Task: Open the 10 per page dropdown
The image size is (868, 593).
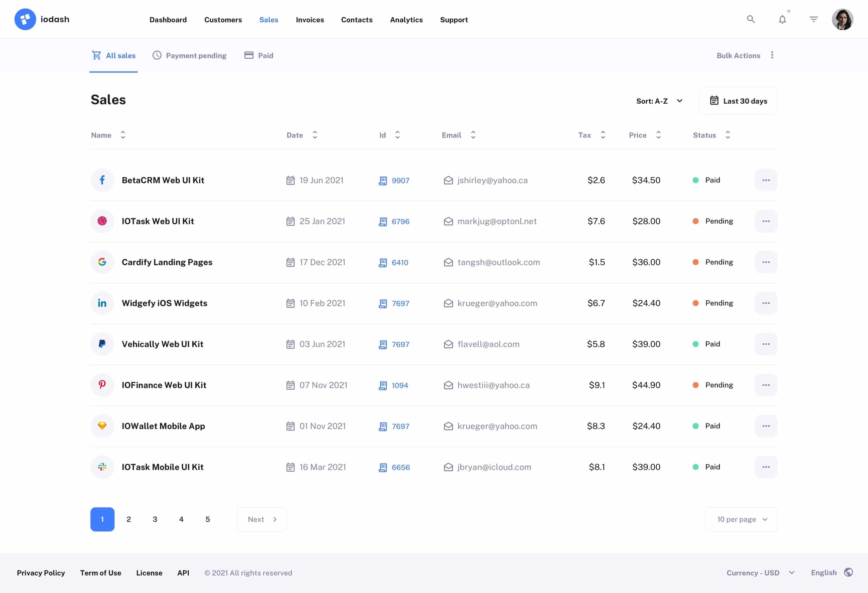Action: tap(741, 519)
